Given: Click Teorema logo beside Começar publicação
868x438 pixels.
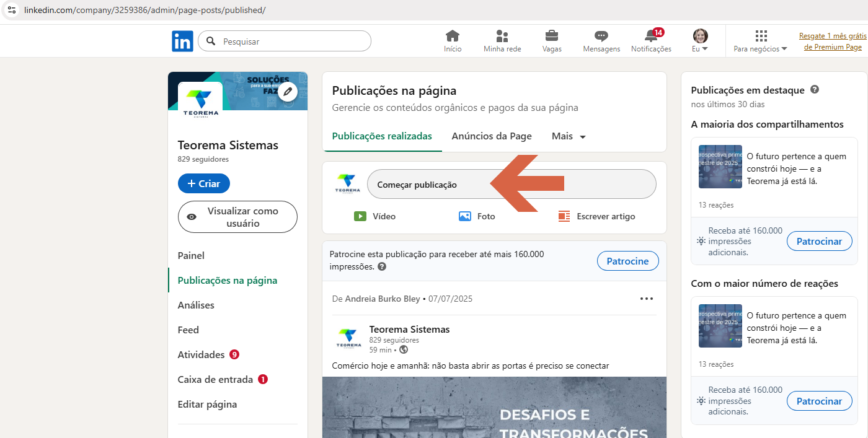Looking at the screenshot, I should tap(348, 184).
